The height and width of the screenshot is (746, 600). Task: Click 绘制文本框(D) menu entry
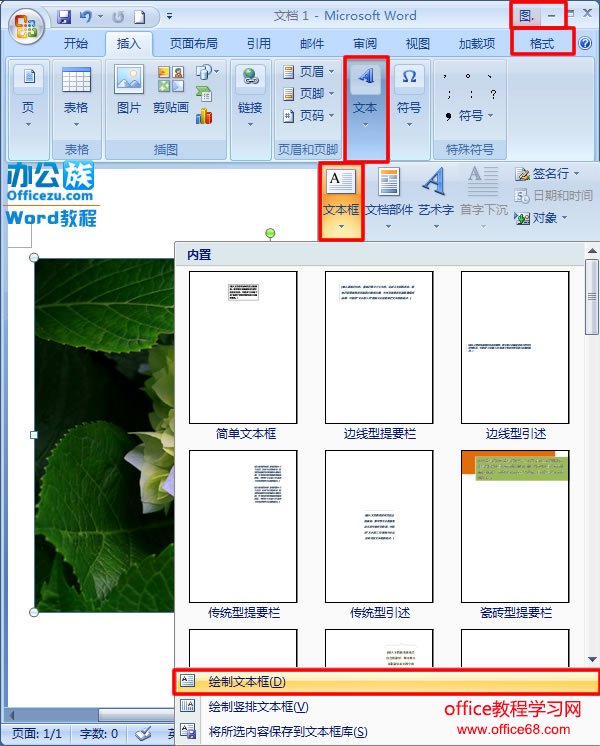pos(386,682)
